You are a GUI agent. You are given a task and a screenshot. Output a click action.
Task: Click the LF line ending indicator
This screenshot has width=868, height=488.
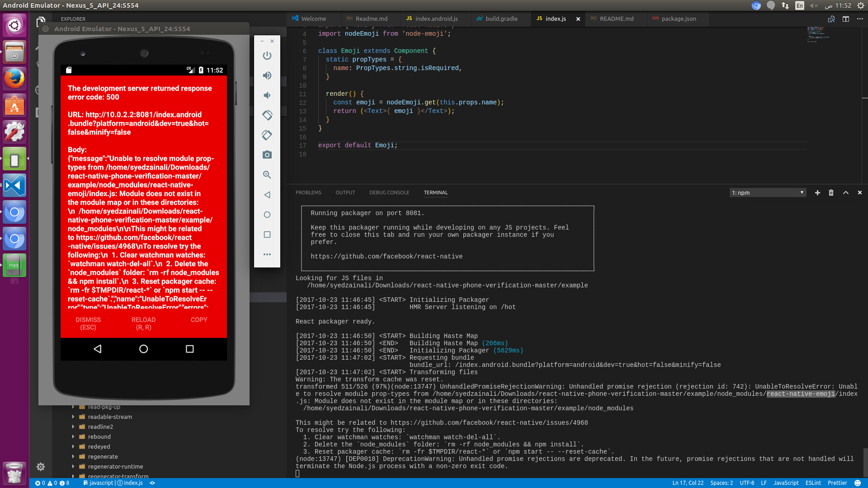[x=764, y=483]
